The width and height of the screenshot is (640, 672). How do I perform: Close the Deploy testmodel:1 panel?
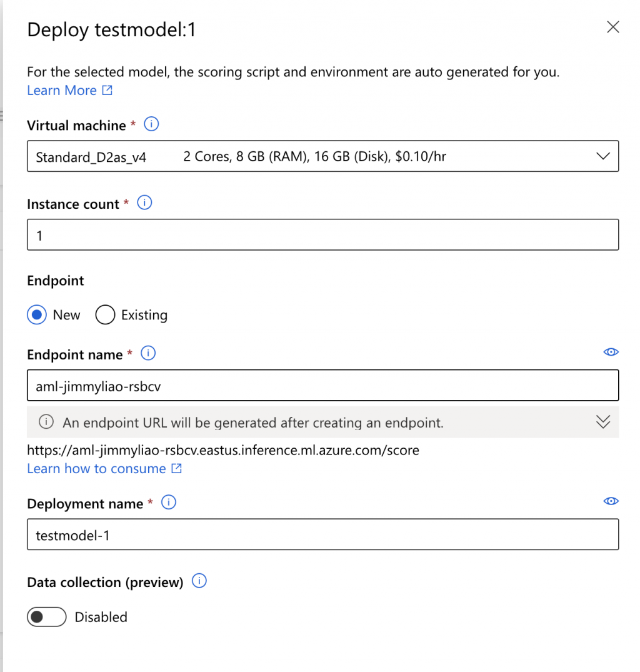613,27
